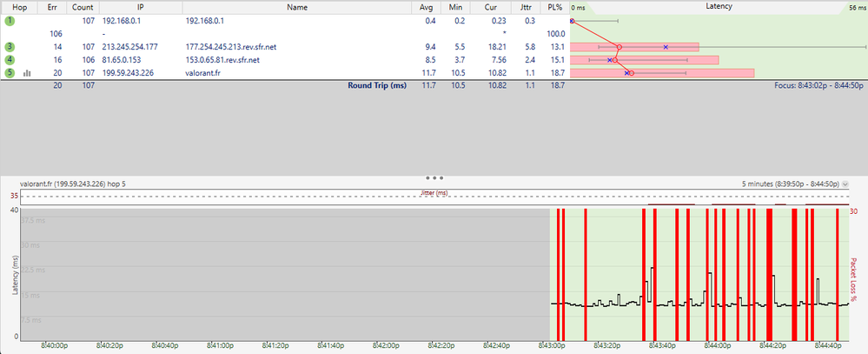Click the 56 ms latency scale label
868x354 pixels.
[856, 7]
